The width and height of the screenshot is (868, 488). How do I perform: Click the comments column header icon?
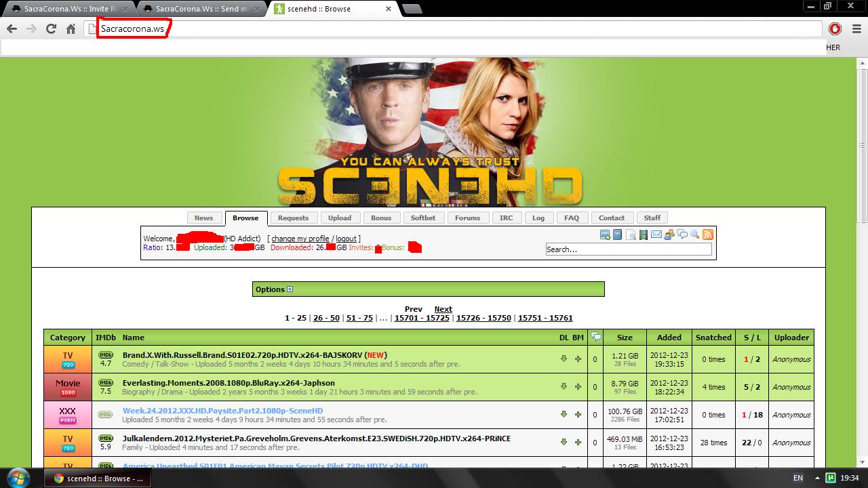pos(595,337)
